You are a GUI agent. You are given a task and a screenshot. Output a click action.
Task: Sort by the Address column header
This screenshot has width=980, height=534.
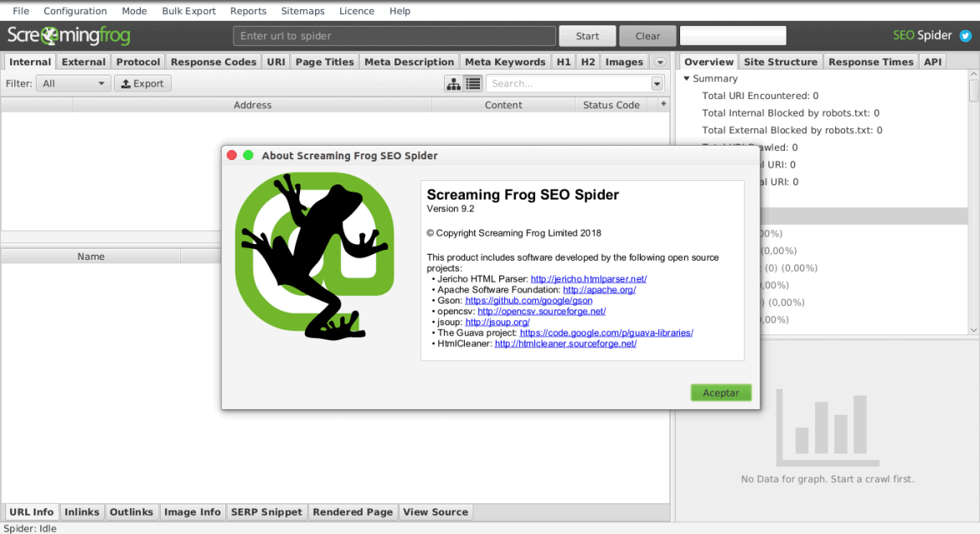[252, 105]
